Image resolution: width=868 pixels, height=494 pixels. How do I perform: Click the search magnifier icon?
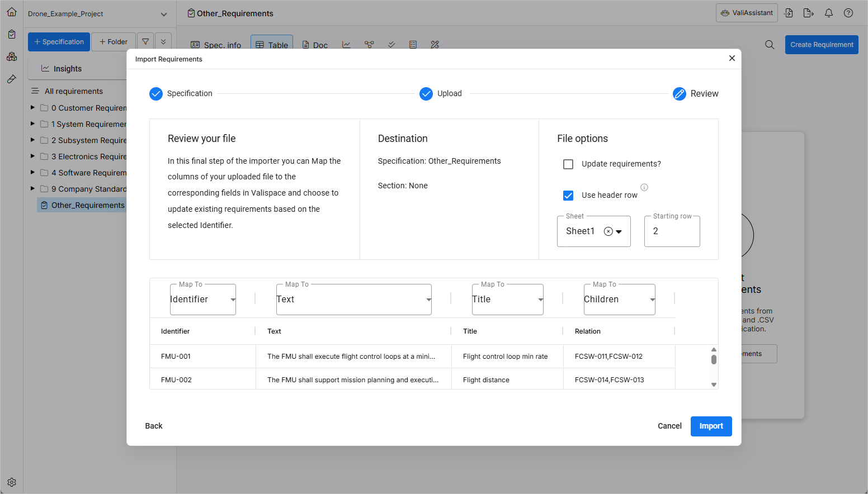(770, 45)
